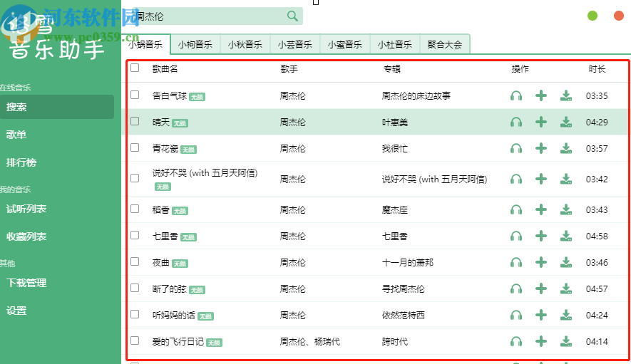Add 晴天 to playlist with plus icon
Screen dimensions: 631x364
[541, 122]
